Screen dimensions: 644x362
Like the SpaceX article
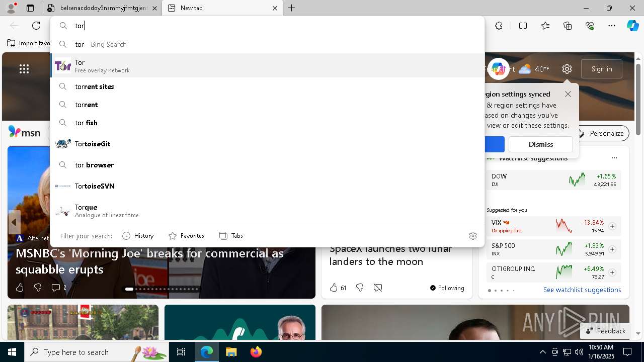coord(334,288)
